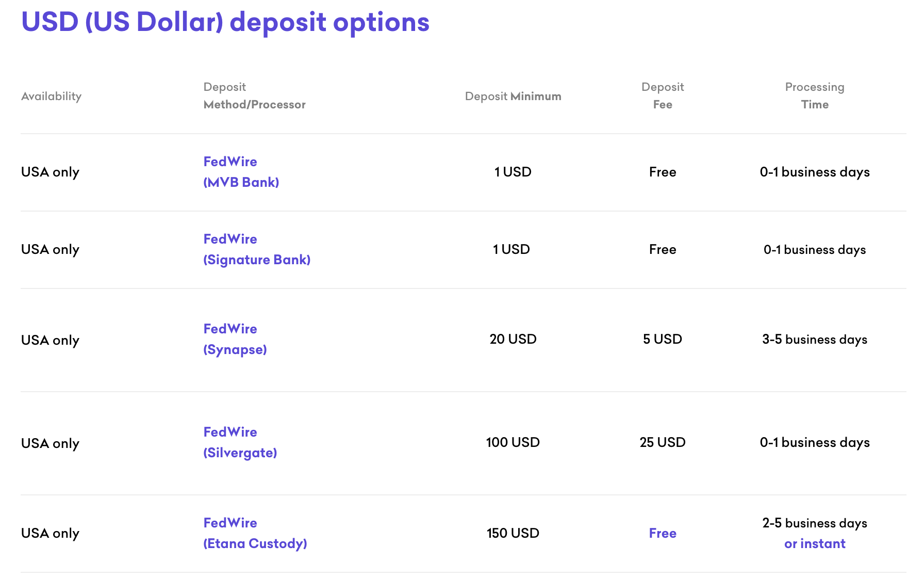The height and width of the screenshot is (578, 924).
Task: Select the 2-5 business days text
Action: coord(815,523)
